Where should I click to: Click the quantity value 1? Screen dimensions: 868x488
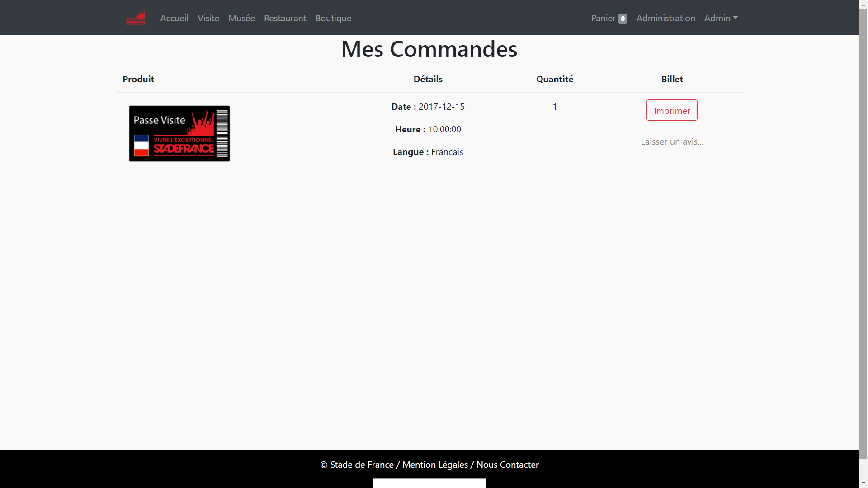[x=555, y=107]
